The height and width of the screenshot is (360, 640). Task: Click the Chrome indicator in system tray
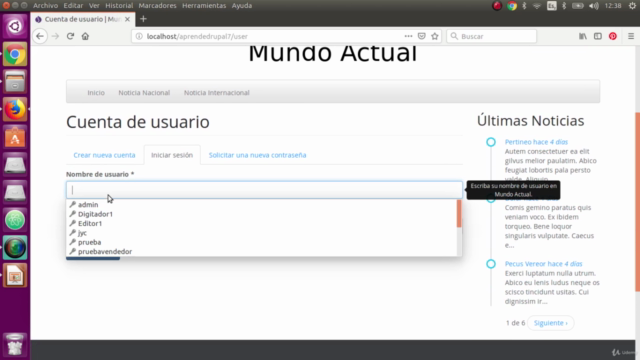tap(512, 6)
